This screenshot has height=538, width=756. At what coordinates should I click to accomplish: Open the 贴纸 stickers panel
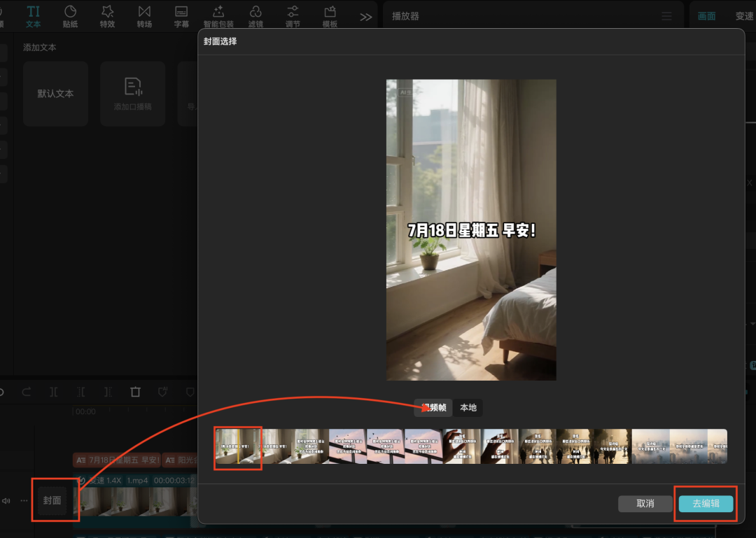(70, 15)
